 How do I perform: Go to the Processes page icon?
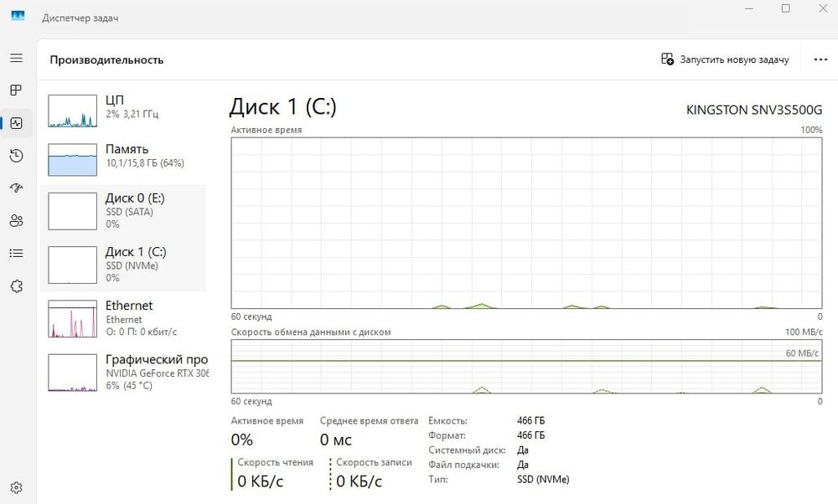(x=16, y=90)
